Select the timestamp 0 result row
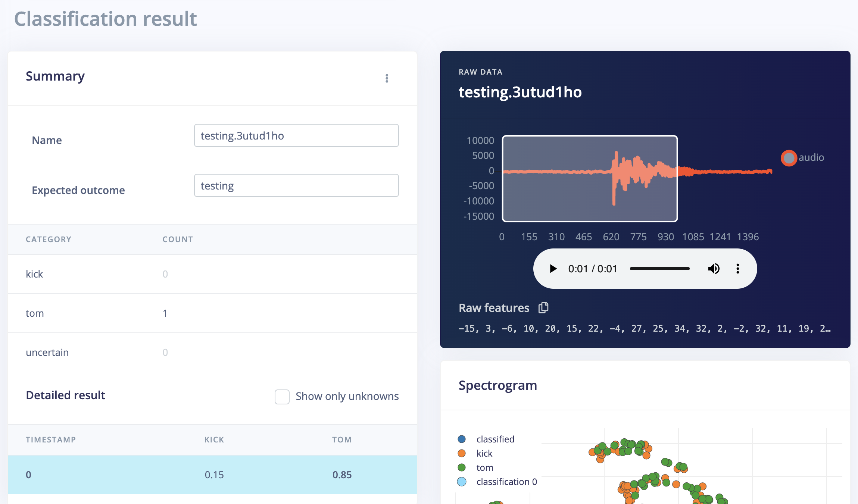The width and height of the screenshot is (858, 504). point(212,475)
